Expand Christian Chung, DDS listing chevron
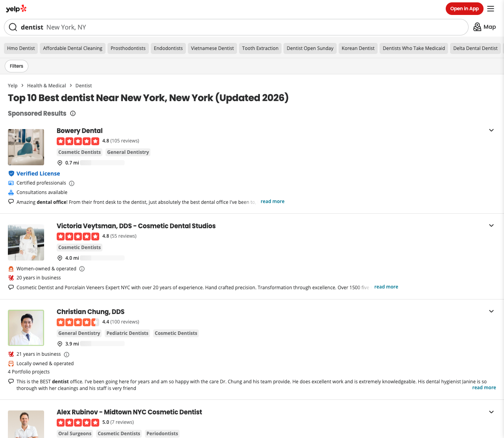 pyautogui.click(x=491, y=311)
